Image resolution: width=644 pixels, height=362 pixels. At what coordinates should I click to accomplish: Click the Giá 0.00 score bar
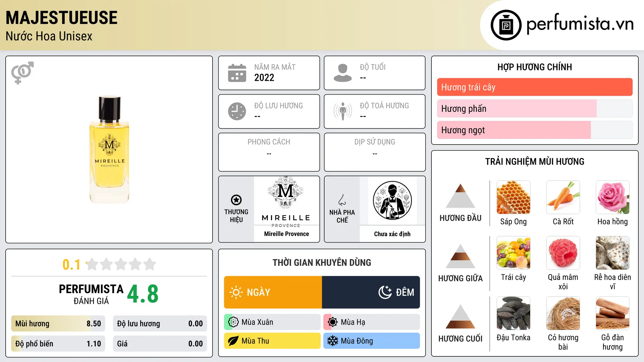coord(160,344)
